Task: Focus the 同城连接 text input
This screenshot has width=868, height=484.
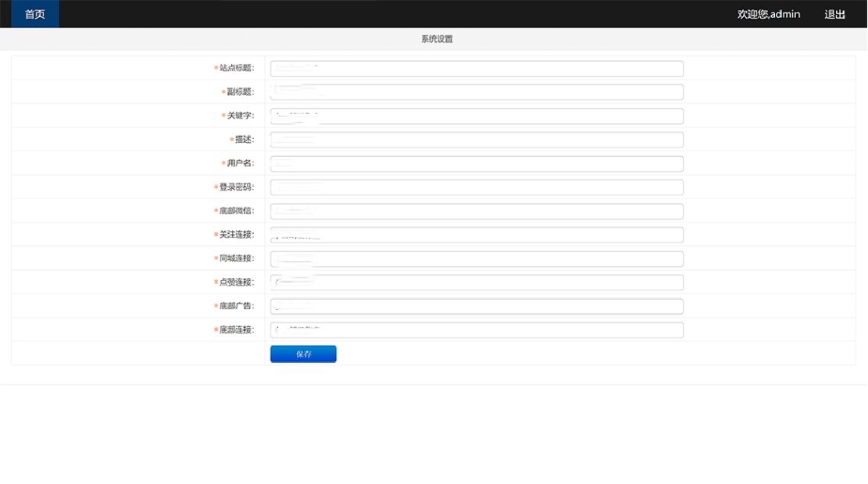Action: (477, 259)
